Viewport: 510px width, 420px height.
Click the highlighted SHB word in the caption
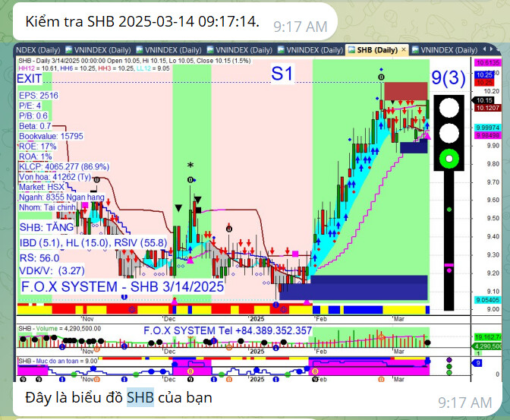(x=140, y=397)
